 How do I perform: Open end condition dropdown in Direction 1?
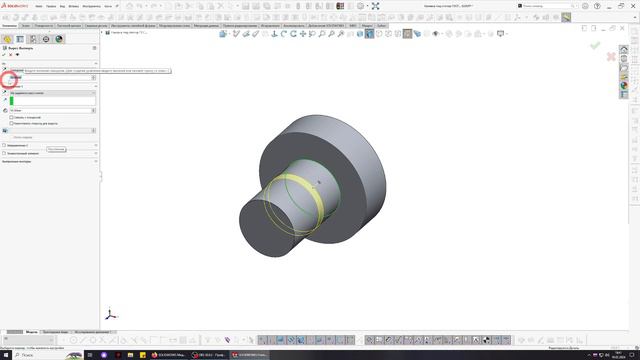(53, 93)
